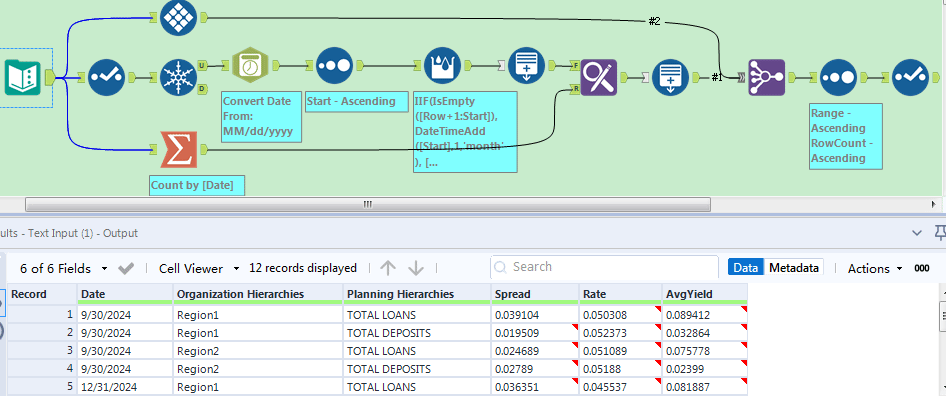Click the Start - Ascending annotation
Screen dimensions: 946x396
pos(358,101)
